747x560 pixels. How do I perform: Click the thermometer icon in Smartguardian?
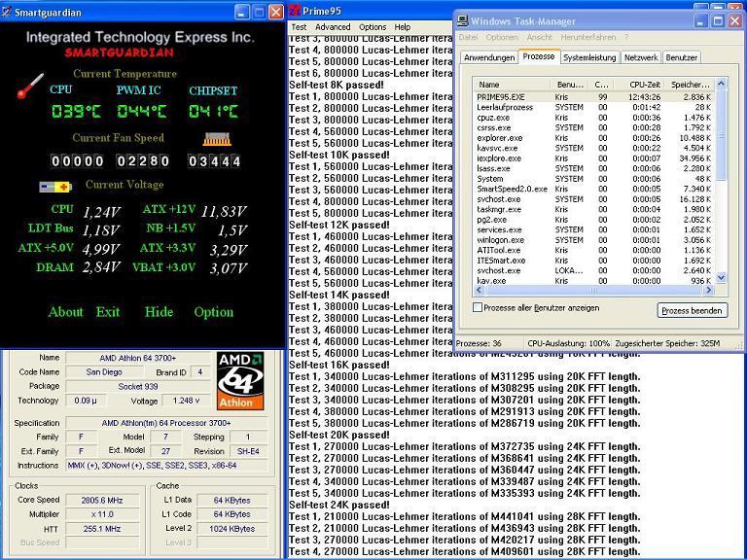click(x=30, y=87)
